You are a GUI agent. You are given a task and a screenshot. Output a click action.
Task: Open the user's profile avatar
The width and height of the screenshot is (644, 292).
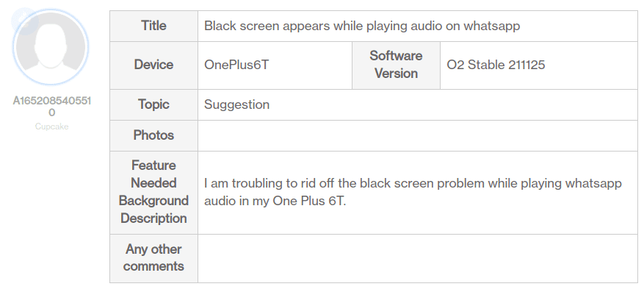51,47
